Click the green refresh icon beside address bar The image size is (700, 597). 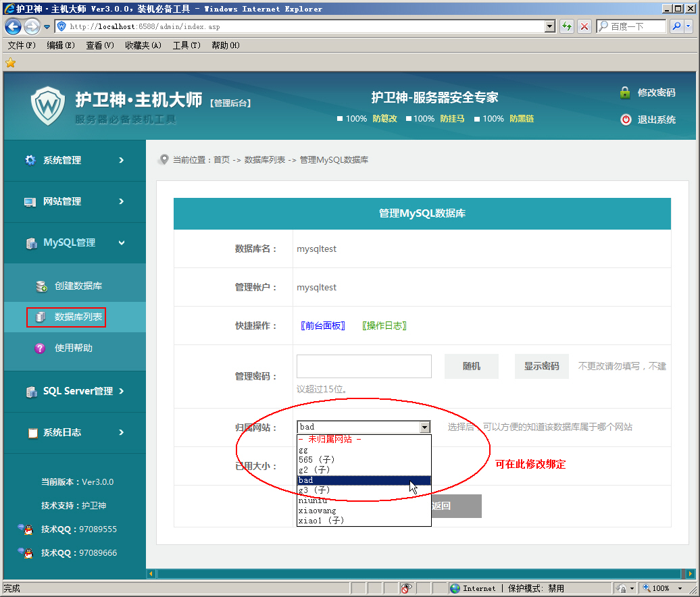coord(566,26)
